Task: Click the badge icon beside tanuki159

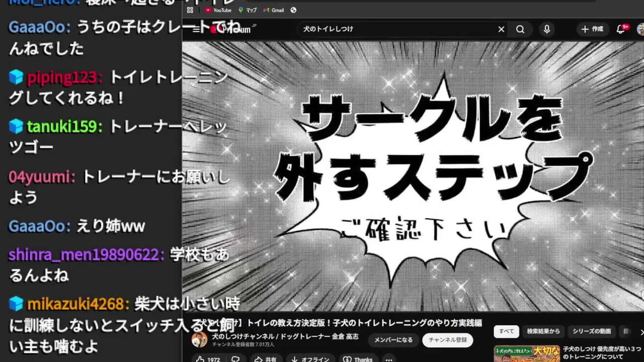Action: pos(16,127)
